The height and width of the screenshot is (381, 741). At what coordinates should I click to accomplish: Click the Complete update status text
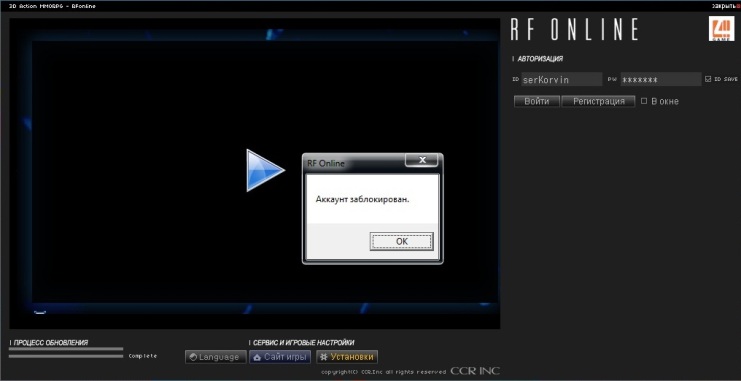coord(143,356)
